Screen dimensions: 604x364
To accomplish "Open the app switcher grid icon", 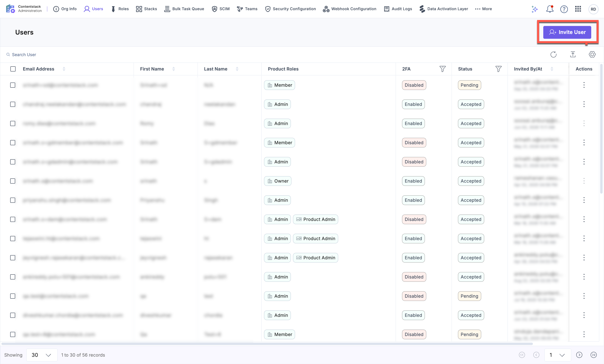I will point(578,9).
